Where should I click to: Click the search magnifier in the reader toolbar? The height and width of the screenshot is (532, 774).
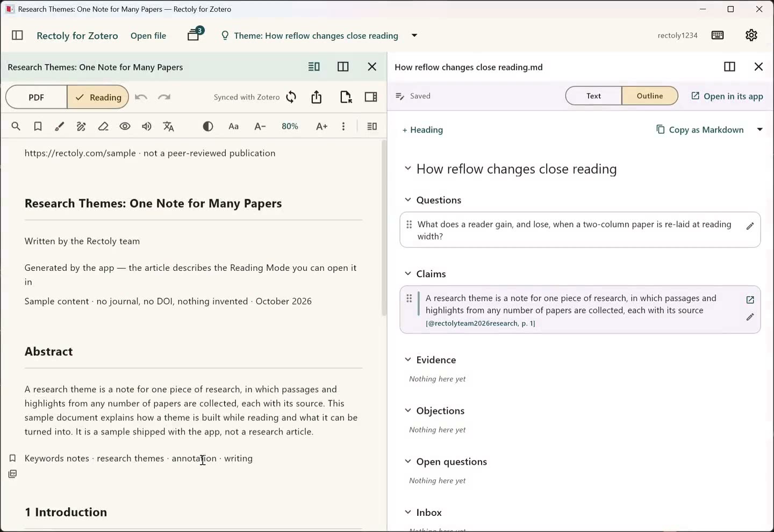click(16, 126)
